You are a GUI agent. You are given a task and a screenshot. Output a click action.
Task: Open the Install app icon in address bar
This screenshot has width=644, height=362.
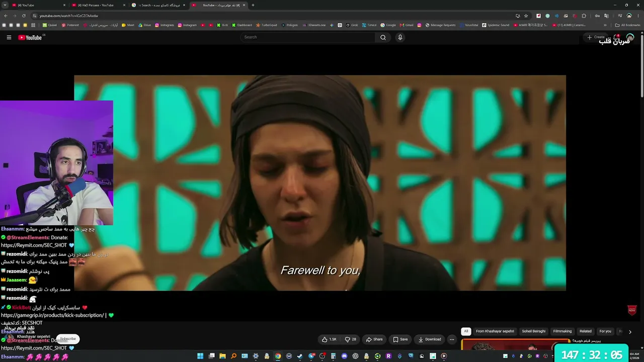(x=518, y=16)
